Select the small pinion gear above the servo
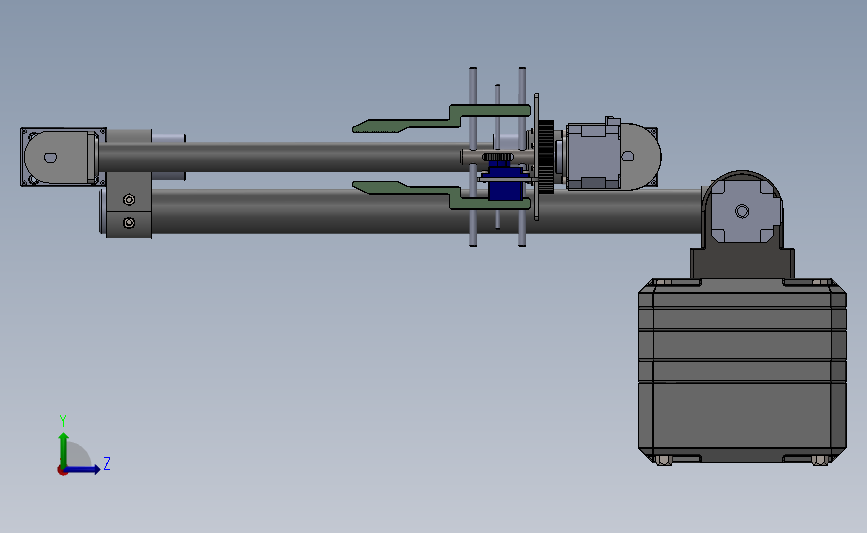This screenshot has width=867, height=533. tap(498, 158)
